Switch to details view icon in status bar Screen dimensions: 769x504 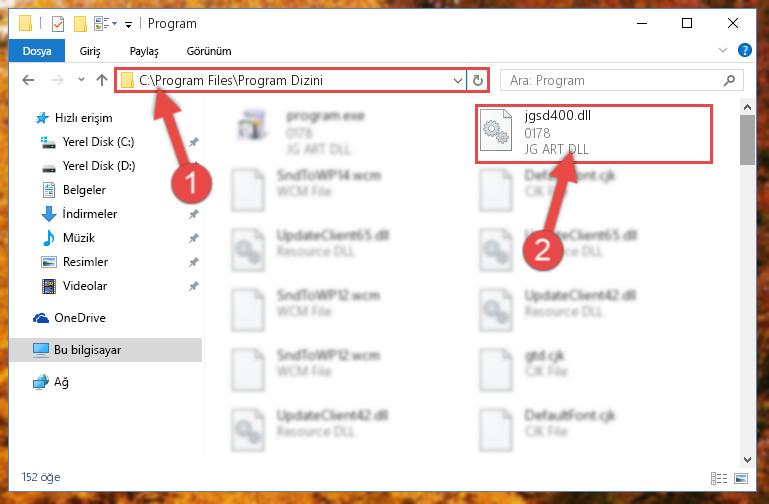pyautogui.click(x=718, y=478)
